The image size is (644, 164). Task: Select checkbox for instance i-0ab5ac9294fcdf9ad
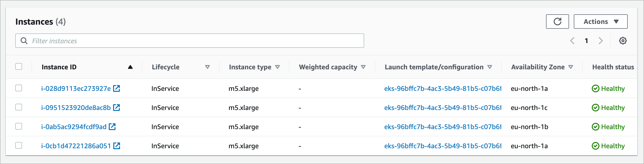[19, 126]
